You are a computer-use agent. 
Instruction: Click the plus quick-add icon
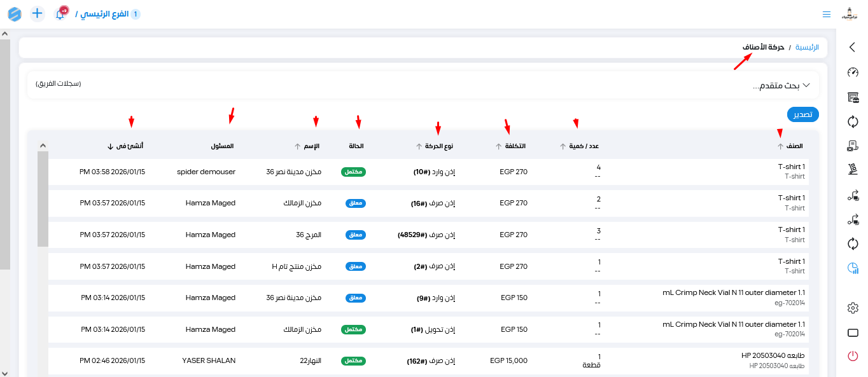tap(38, 13)
